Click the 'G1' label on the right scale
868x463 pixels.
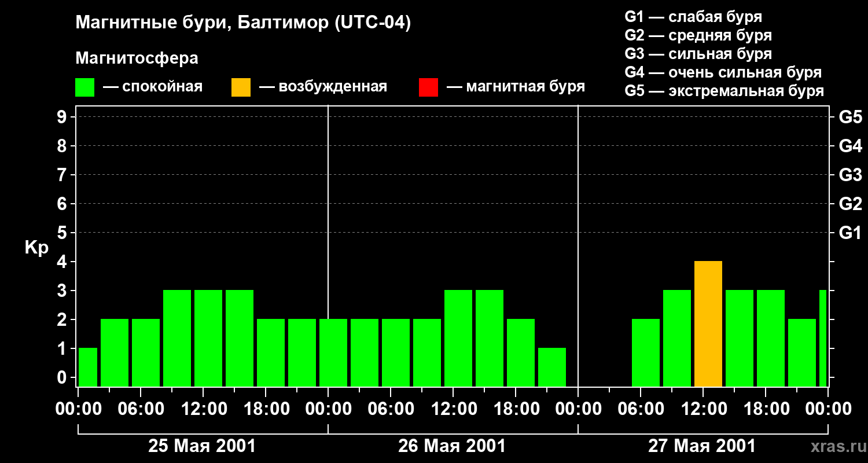tap(851, 233)
